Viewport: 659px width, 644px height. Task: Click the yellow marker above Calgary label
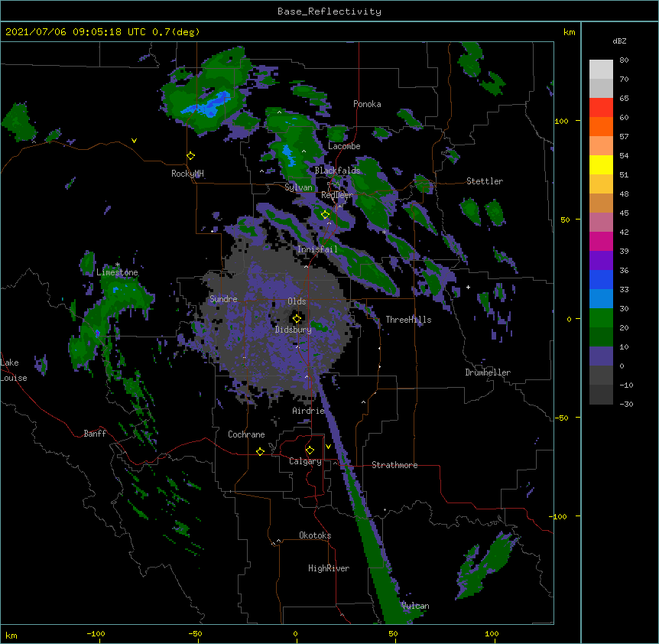(310, 450)
